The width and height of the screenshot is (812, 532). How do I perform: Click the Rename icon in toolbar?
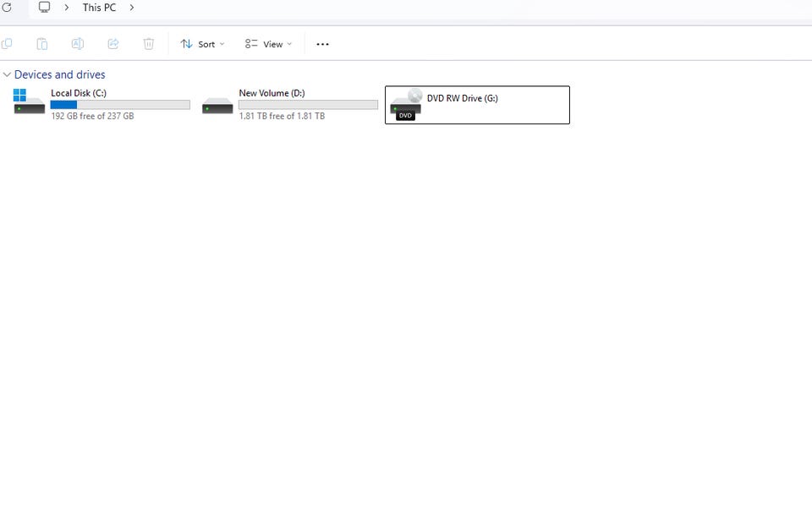point(78,44)
